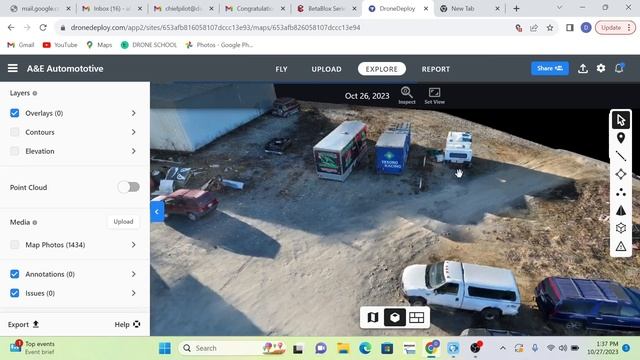Click the Layers info icon

(35, 93)
